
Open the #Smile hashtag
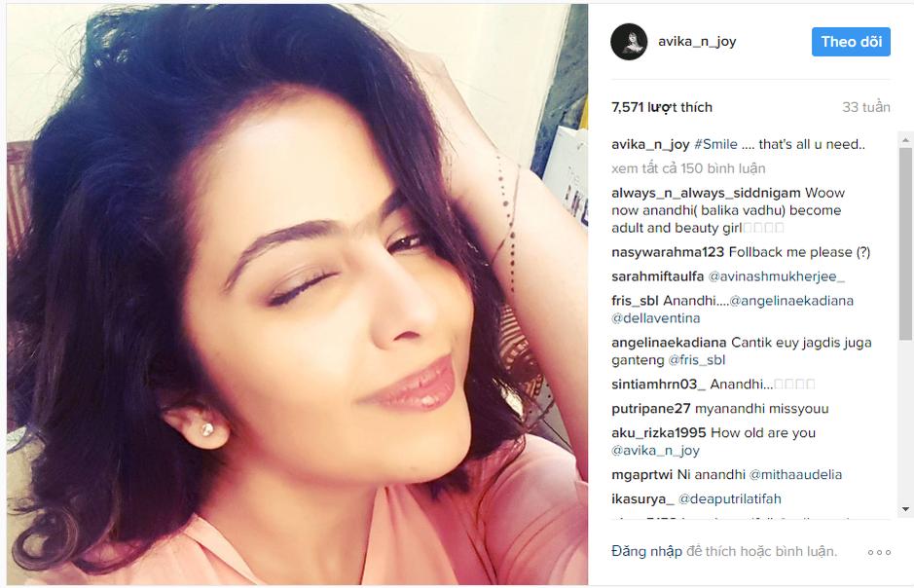(715, 144)
